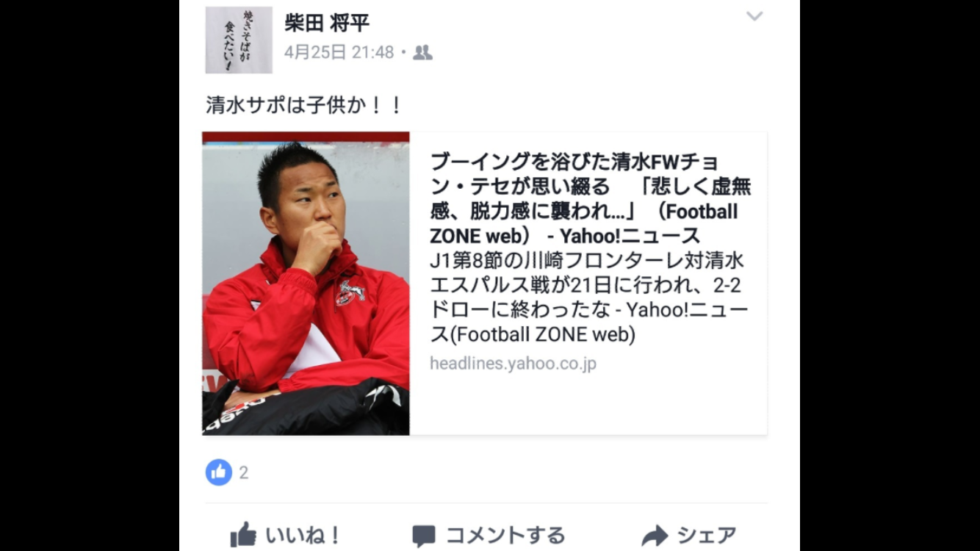The width and height of the screenshot is (980, 551).
Task: View who liked via the count 2
Action: tap(244, 473)
